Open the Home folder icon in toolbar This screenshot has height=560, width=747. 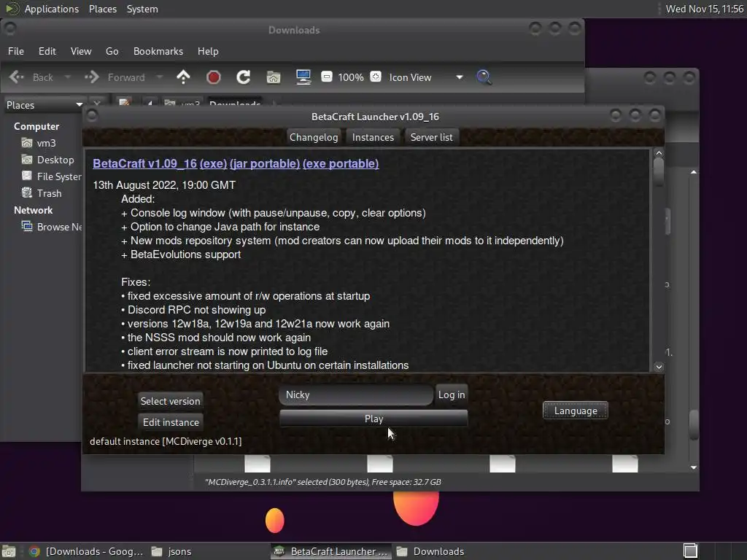pyautogui.click(x=274, y=77)
